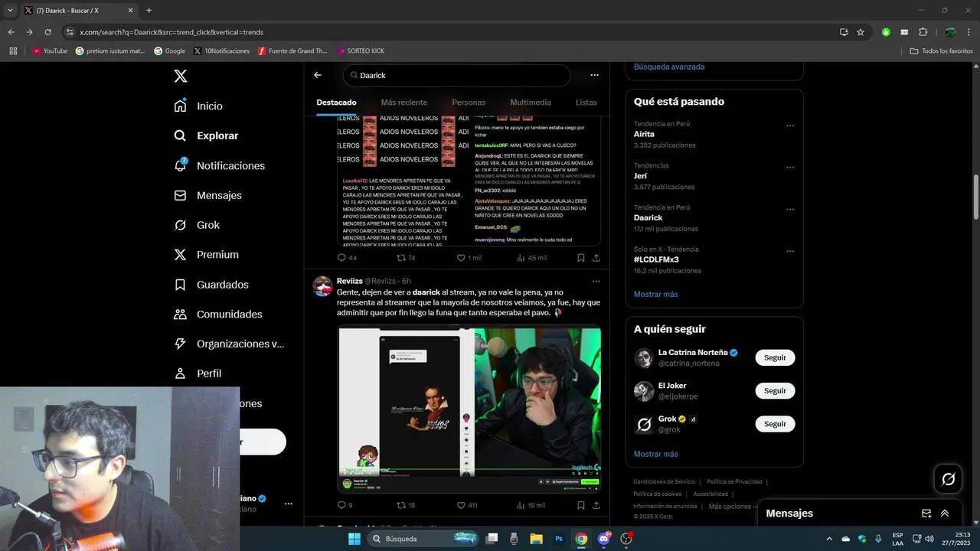Compose new message in Mensajes drawer

click(x=926, y=514)
